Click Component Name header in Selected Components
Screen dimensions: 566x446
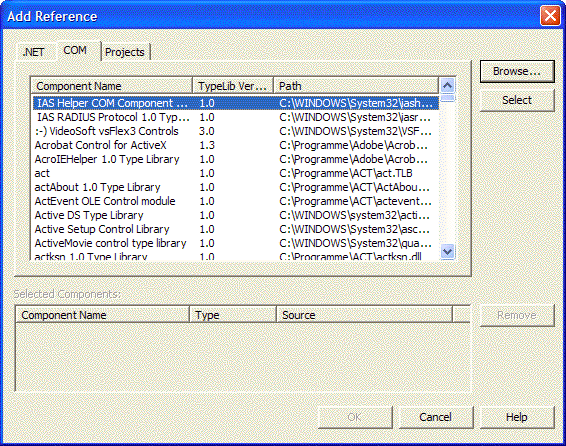pos(103,315)
